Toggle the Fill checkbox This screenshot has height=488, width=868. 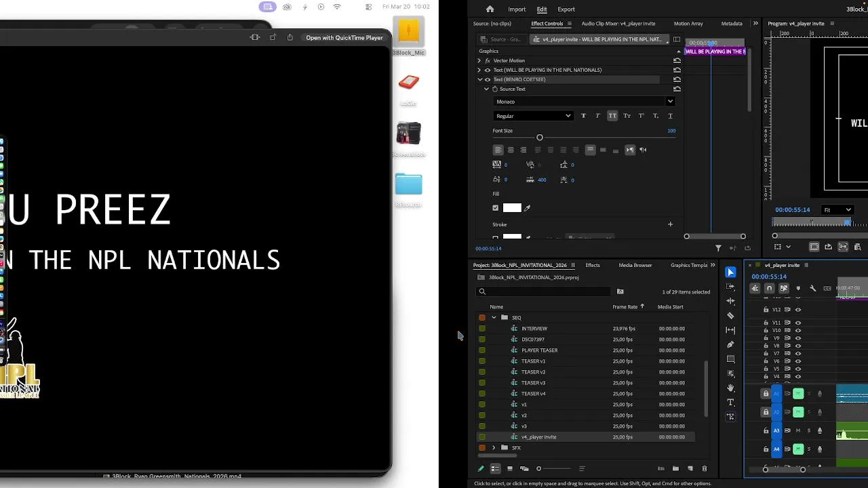[x=495, y=208]
